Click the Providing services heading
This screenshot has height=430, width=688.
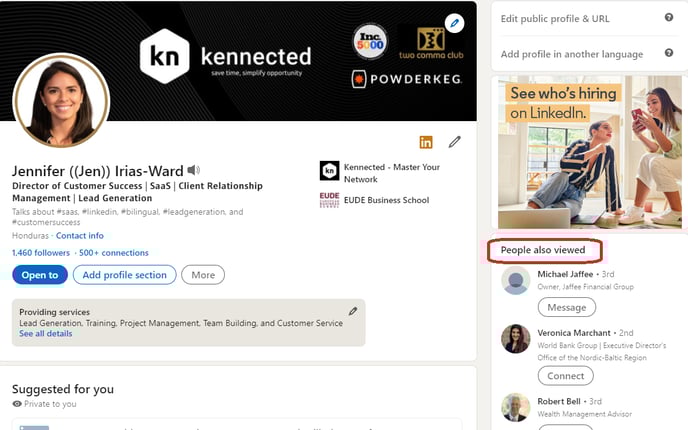54,312
